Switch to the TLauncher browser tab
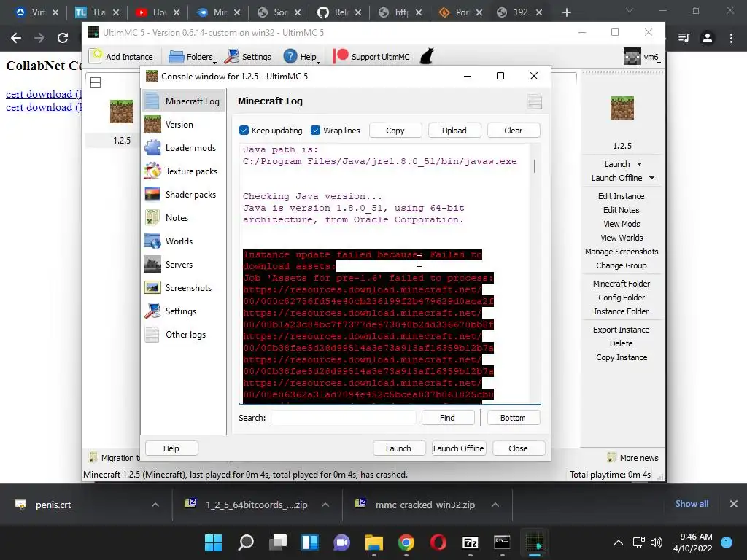The image size is (747, 560). 97,12
